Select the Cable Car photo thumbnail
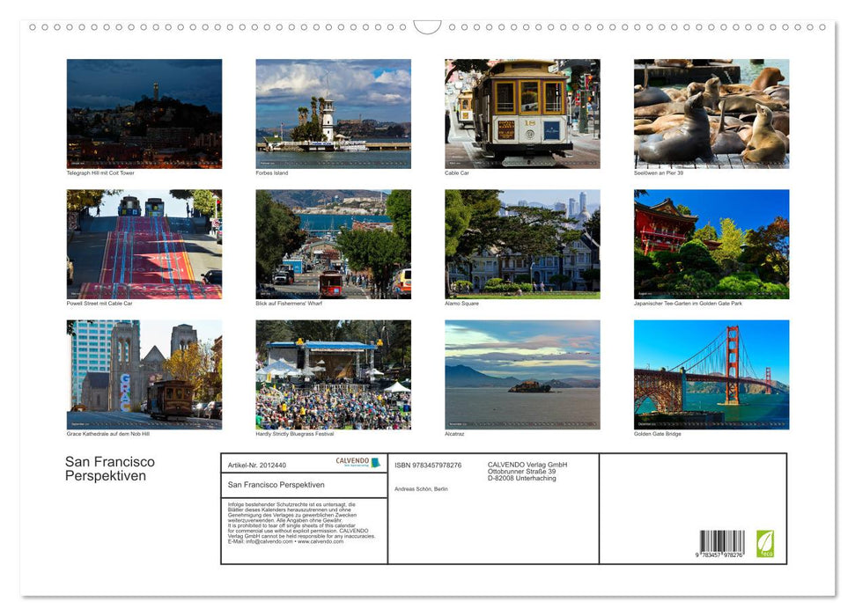855x616 pixels. click(x=522, y=114)
